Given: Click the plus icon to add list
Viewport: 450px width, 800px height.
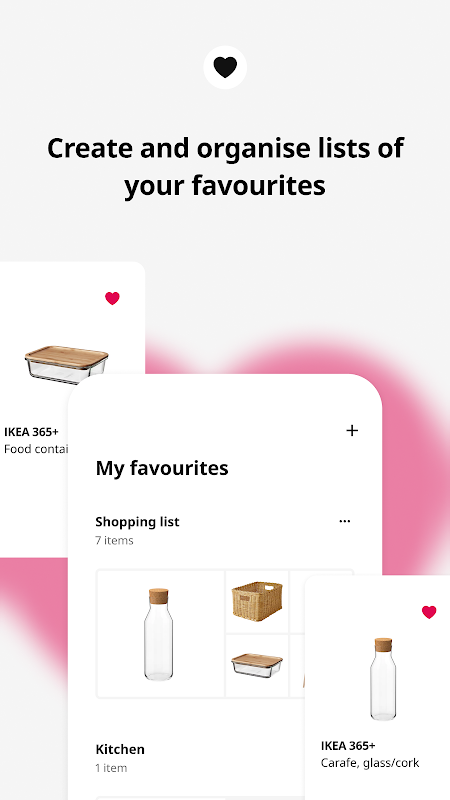Looking at the screenshot, I should (x=352, y=431).
